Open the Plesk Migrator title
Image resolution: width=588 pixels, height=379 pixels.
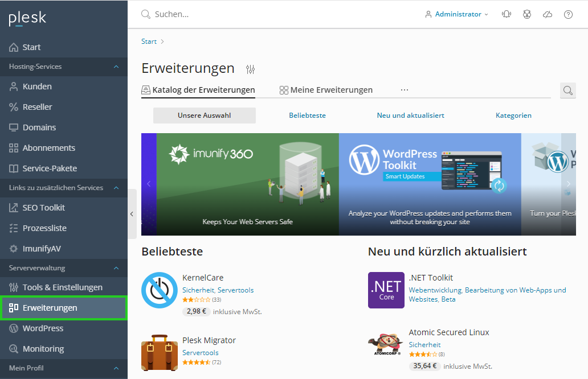click(x=209, y=340)
